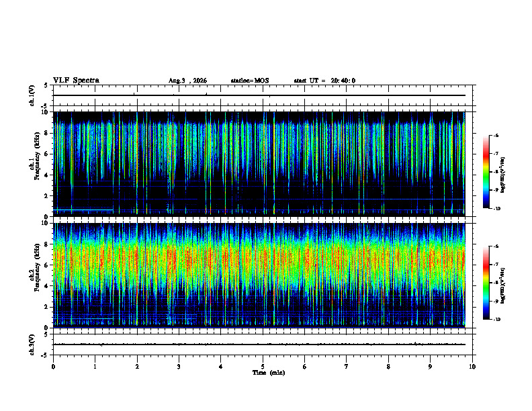This screenshot has width=532, height=411.
Task: Click the time axis tick label "9"
Action: [x=430, y=367]
